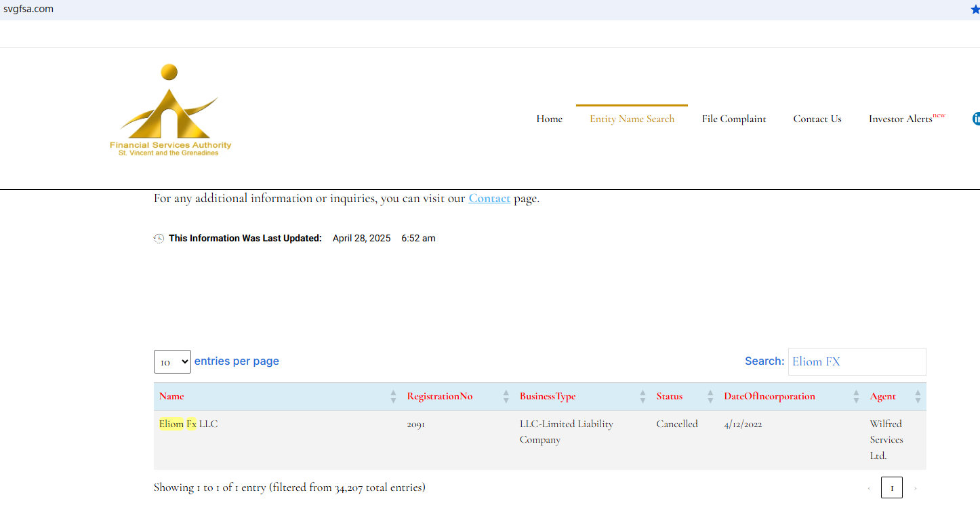Click the Name column header
Image resolution: width=980 pixels, height=518 pixels.
click(x=279, y=397)
